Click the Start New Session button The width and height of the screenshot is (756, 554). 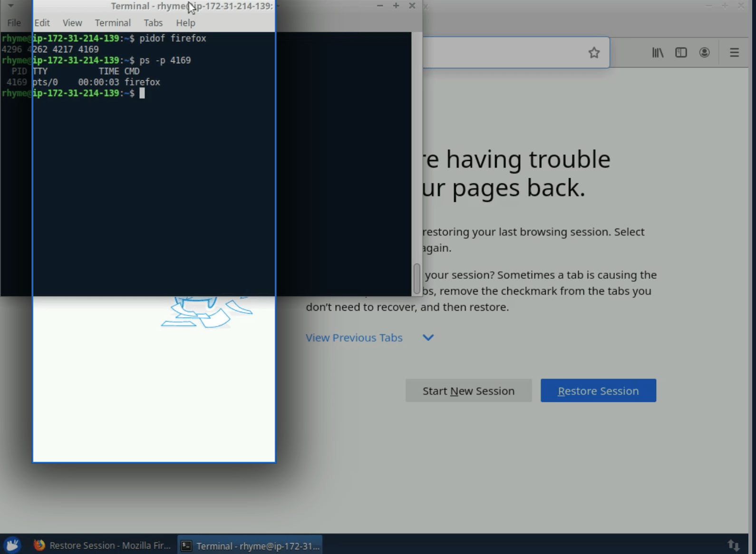468,391
